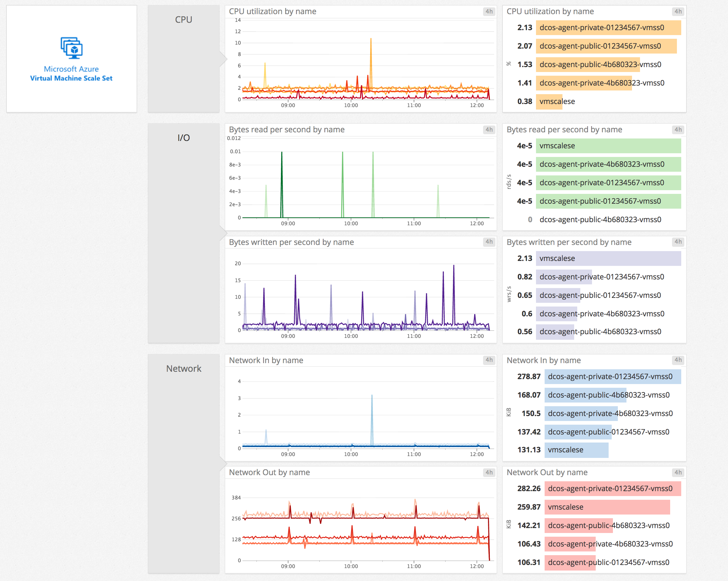The height and width of the screenshot is (581, 728).
Task: Open the 'CPU utilization by name' graph title
Action: click(x=273, y=11)
